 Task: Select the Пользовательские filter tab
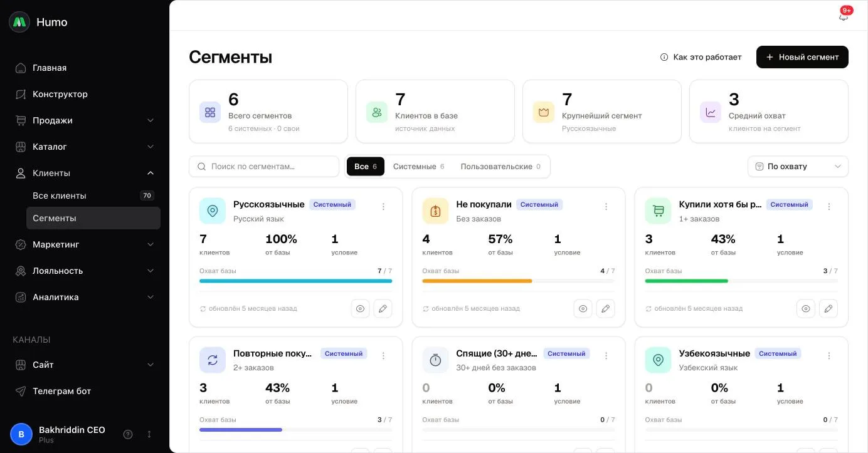click(500, 167)
